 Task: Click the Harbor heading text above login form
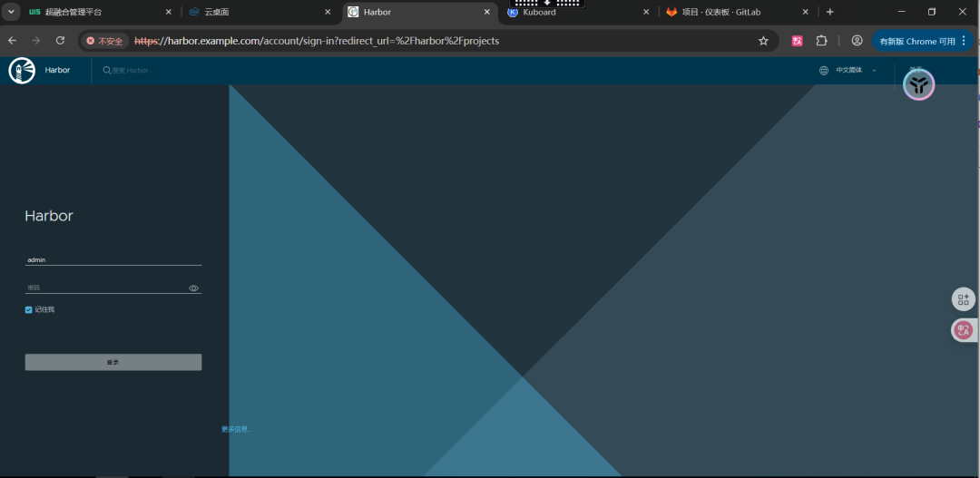pyautogui.click(x=49, y=216)
